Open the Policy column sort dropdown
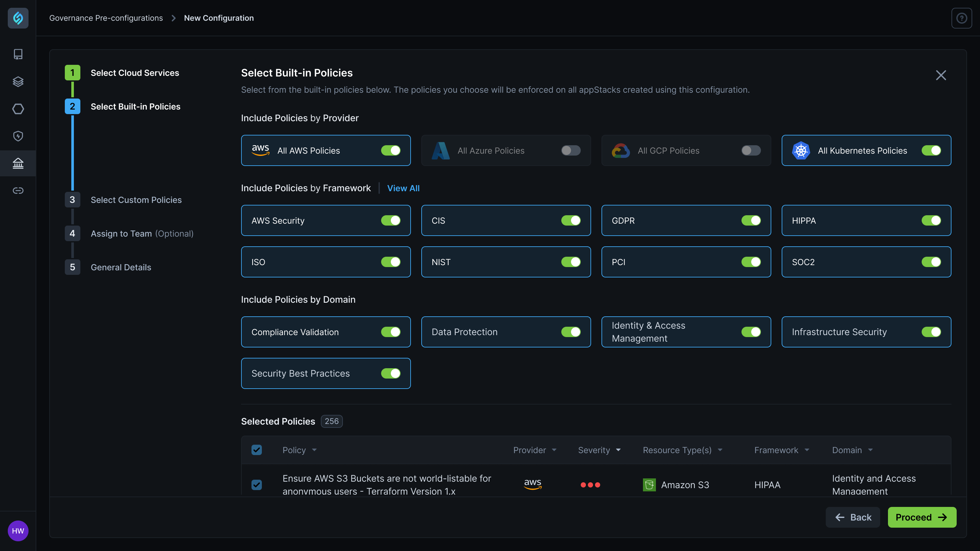This screenshot has width=980, height=551. 314,450
